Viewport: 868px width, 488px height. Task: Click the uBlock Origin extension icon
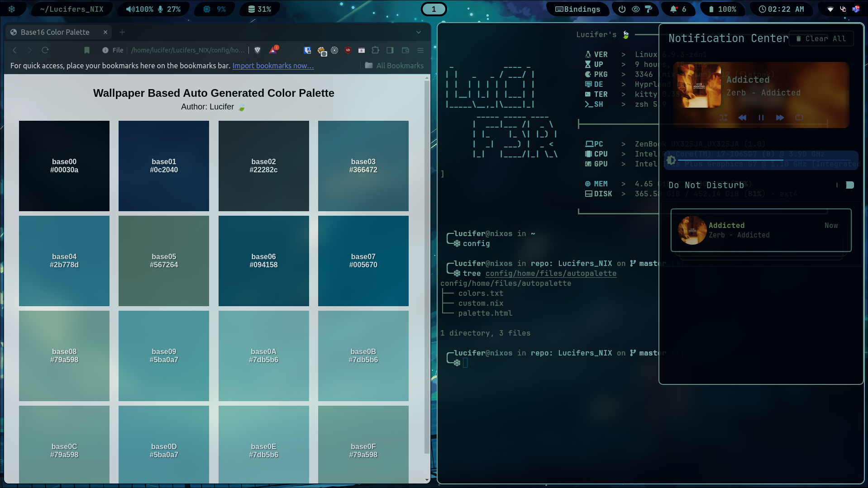click(348, 50)
